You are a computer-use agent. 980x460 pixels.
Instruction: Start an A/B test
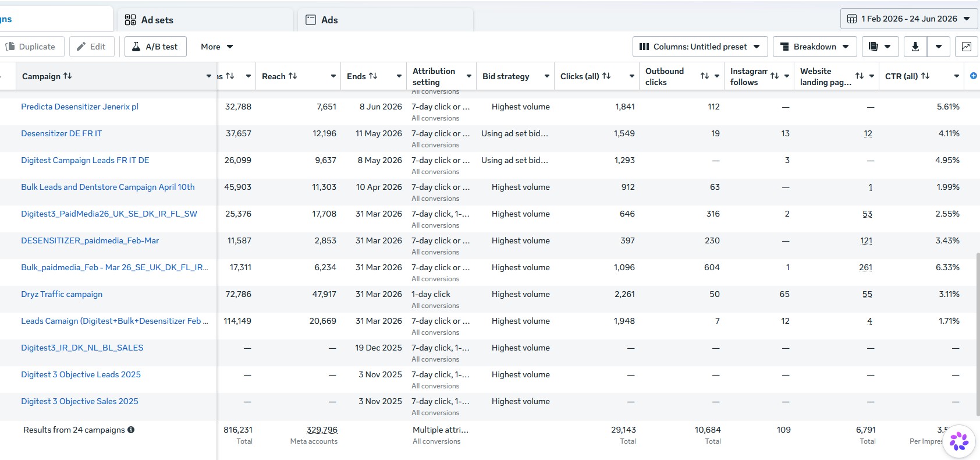[155, 47]
